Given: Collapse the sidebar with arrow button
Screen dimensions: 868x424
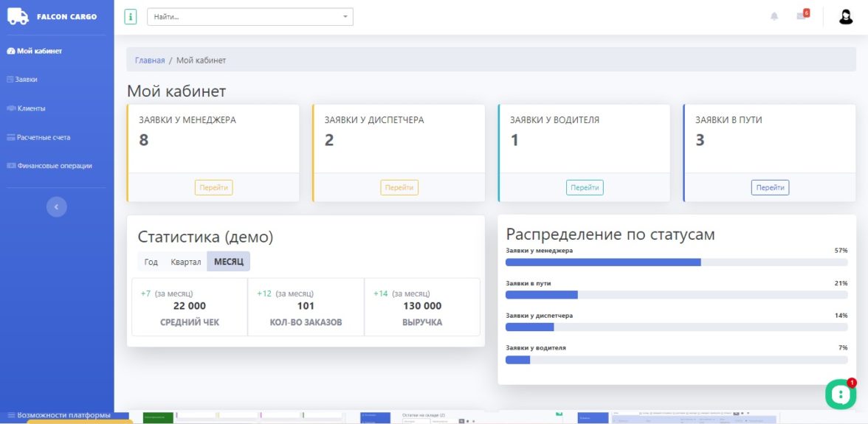Looking at the screenshot, I should click(x=57, y=207).
